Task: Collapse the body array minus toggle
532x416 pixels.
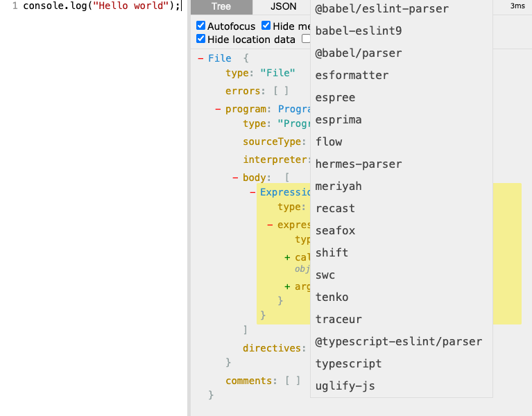Action: pos(235,178)
